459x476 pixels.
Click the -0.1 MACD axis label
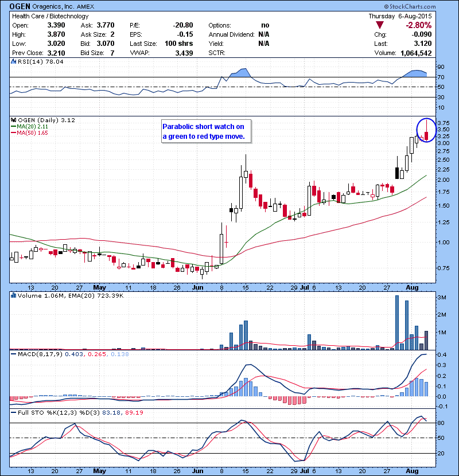tap(442, 407)
